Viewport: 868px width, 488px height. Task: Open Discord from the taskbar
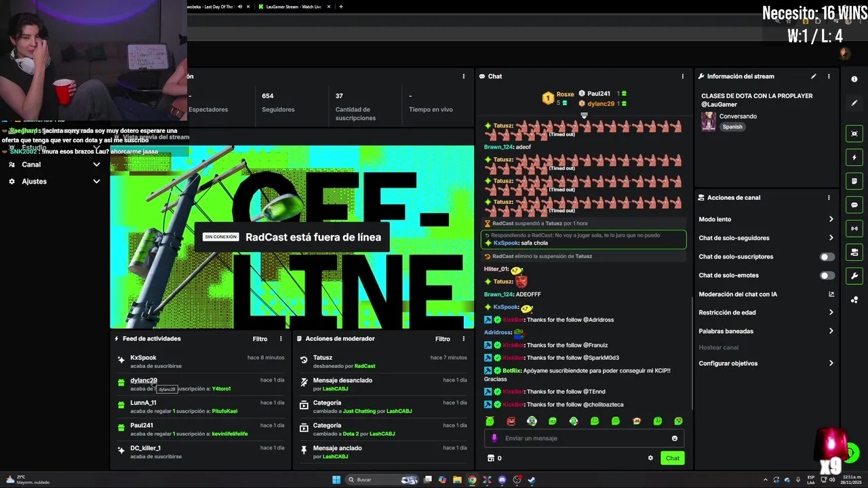[x=502, y=480]
